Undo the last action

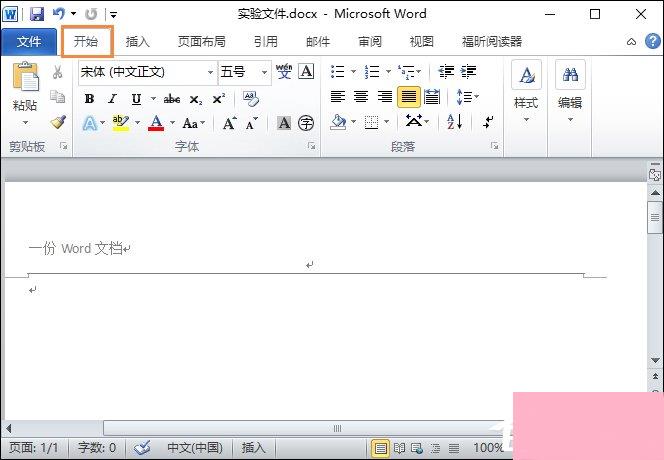59,14
